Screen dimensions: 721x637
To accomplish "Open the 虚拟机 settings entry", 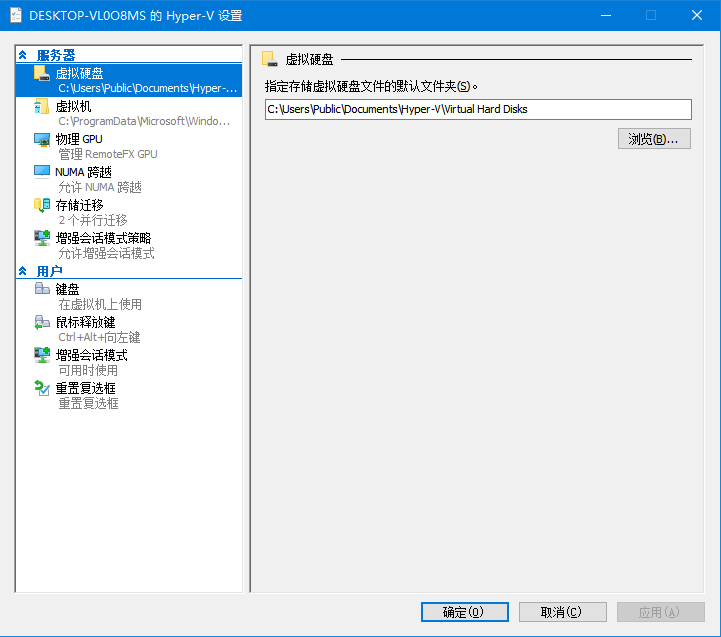I will click(x=129, y=113).
